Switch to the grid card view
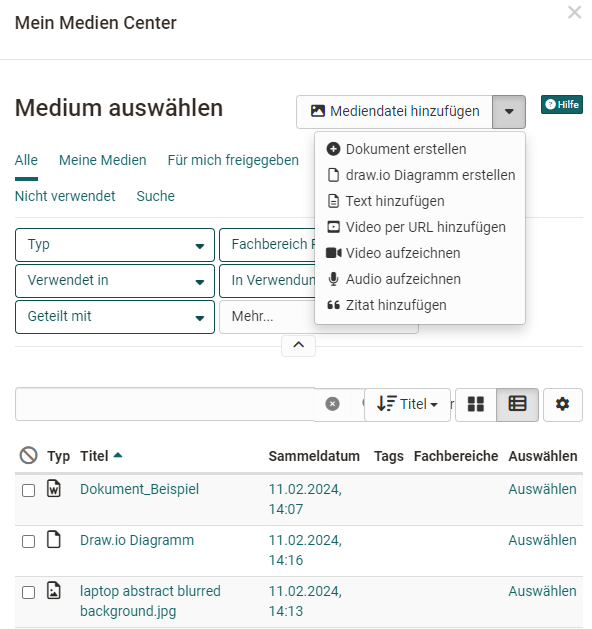The image size is (592, 629). 476,404
